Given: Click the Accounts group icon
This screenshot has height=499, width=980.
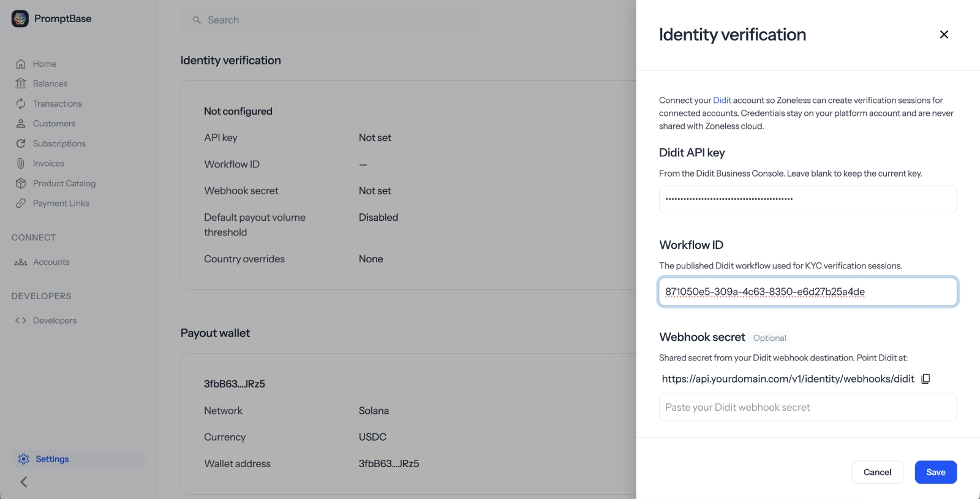Looking at the screenshot, I should click(21, 262).
